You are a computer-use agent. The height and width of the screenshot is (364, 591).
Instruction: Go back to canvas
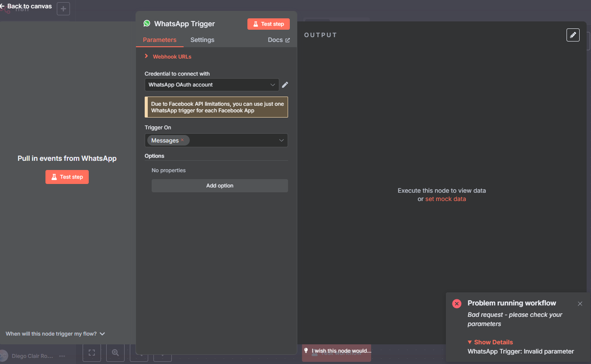coord(26,6)
